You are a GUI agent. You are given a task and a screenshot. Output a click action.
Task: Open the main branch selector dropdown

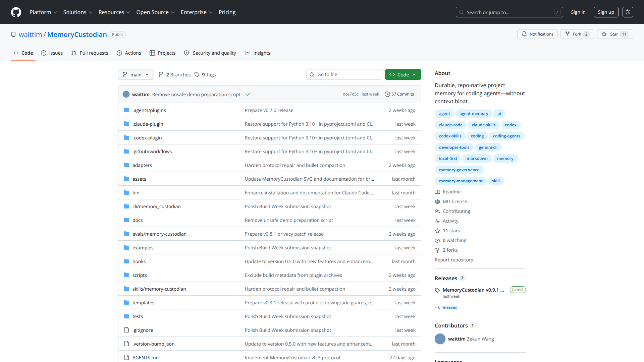coord(136,74)
